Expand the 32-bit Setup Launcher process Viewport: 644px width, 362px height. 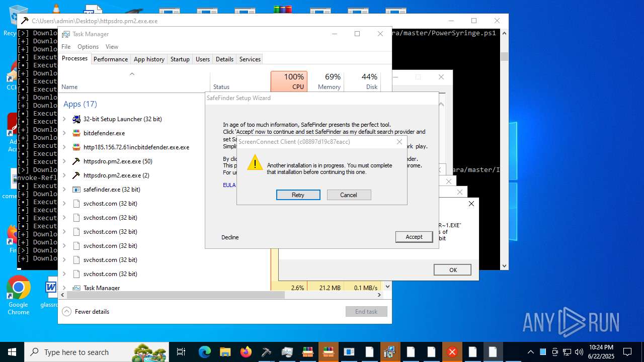64,119
